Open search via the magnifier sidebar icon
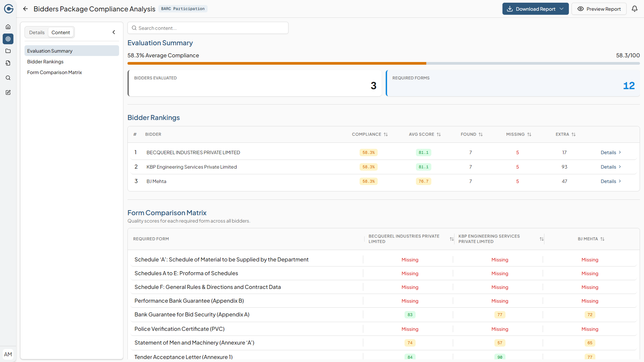This screenshot has width=644, height=362. pyautogui.click(x=8, y=78)
